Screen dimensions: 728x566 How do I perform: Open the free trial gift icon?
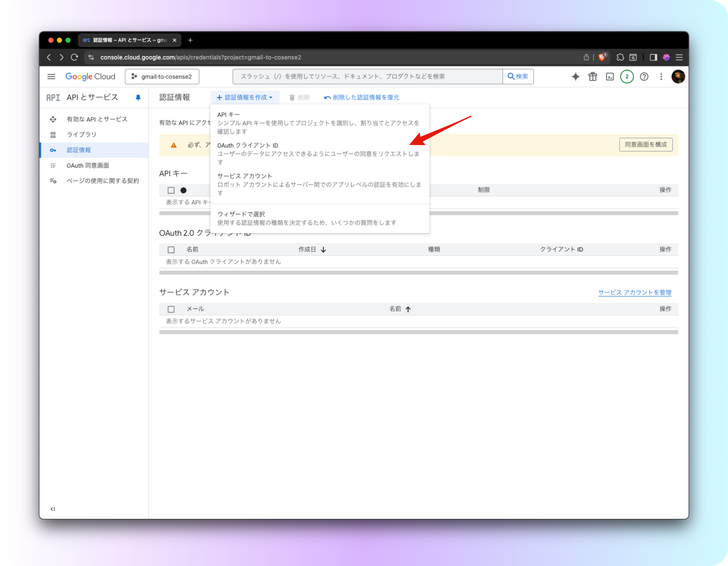coord(593,77)
